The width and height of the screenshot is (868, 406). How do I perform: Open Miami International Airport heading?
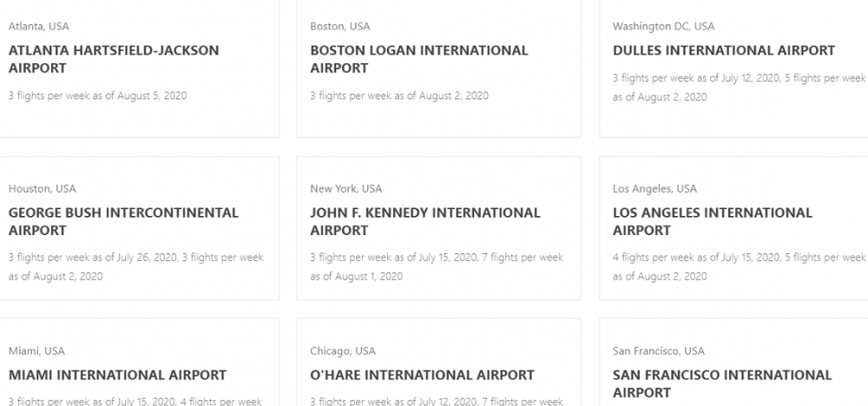117,376
